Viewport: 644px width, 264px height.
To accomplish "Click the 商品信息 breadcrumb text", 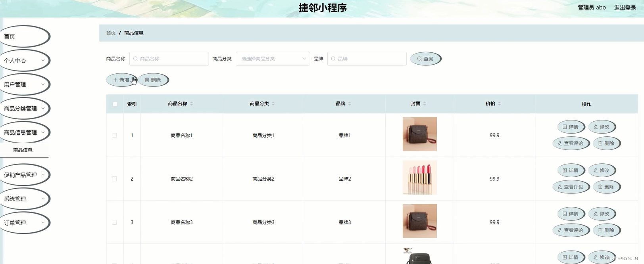I will [x=134, y=33].
